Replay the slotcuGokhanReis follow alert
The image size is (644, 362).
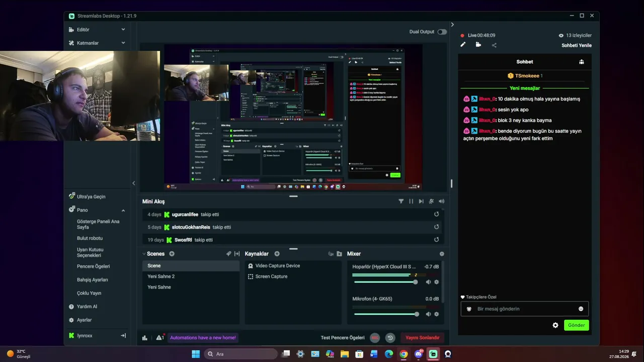436,227
